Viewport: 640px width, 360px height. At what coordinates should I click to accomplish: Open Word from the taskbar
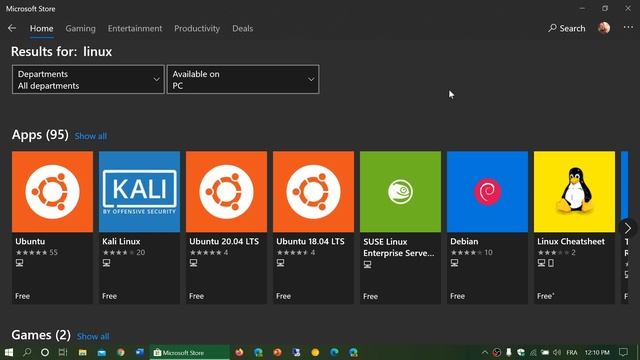coord(140,352)
